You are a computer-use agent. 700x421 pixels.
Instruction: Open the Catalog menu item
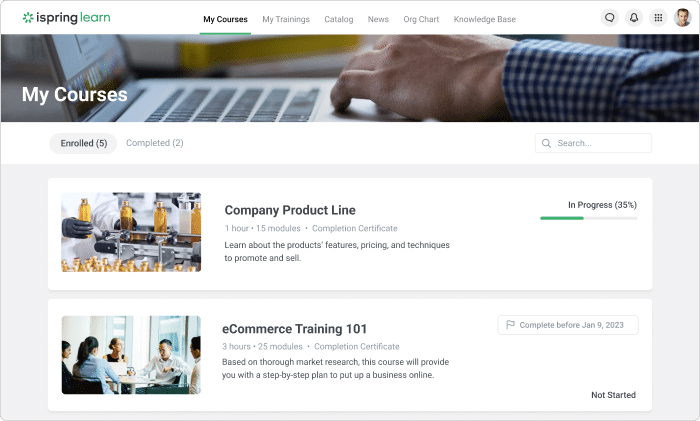tap(338, 19)
